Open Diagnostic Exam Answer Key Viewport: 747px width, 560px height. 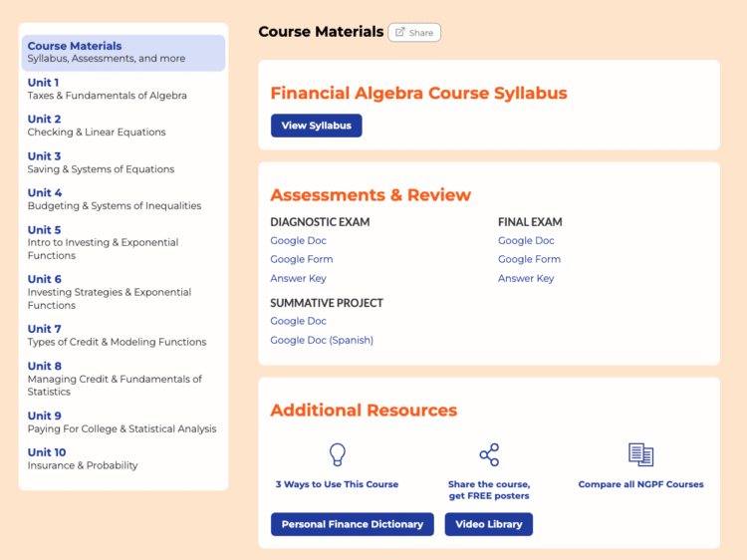pyautogui.click(x=298, y=279)
